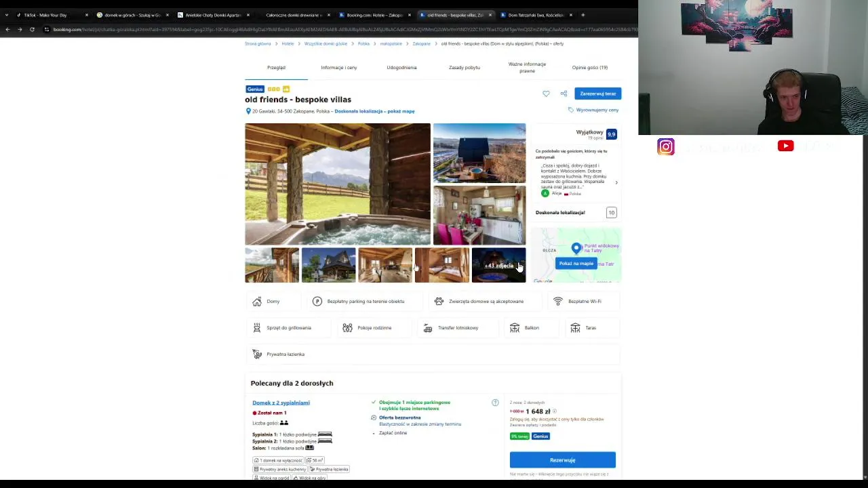Screen dimensions: 868x488
Task: Switch to the Zasady pobytu tab
Action: (x=465, y=68)
